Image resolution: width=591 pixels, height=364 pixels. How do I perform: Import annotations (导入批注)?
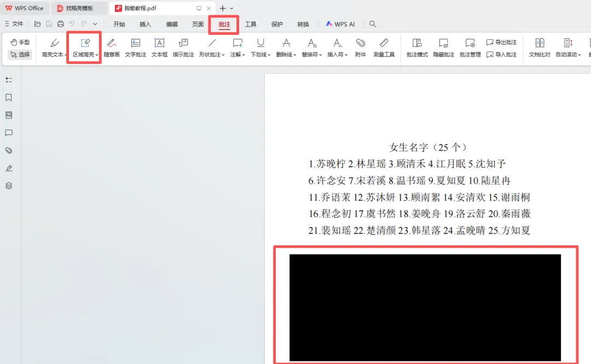502,55
